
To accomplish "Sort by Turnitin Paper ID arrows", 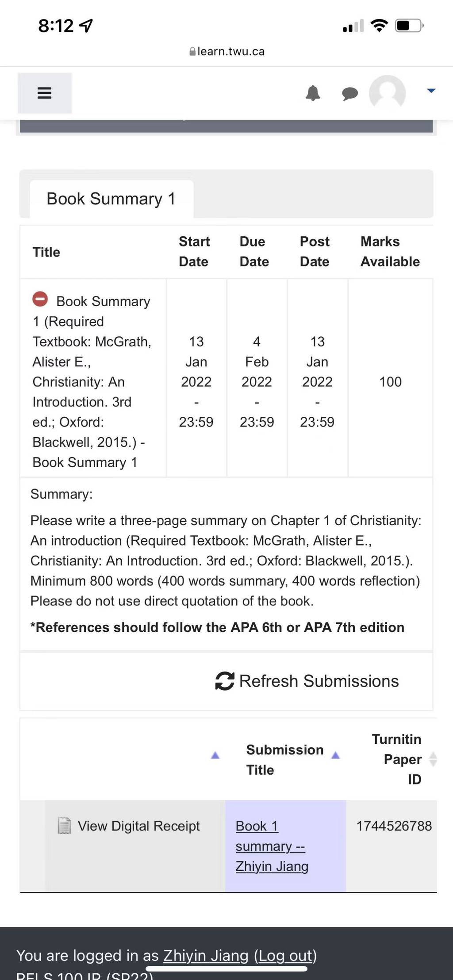I will coord(433,759).
